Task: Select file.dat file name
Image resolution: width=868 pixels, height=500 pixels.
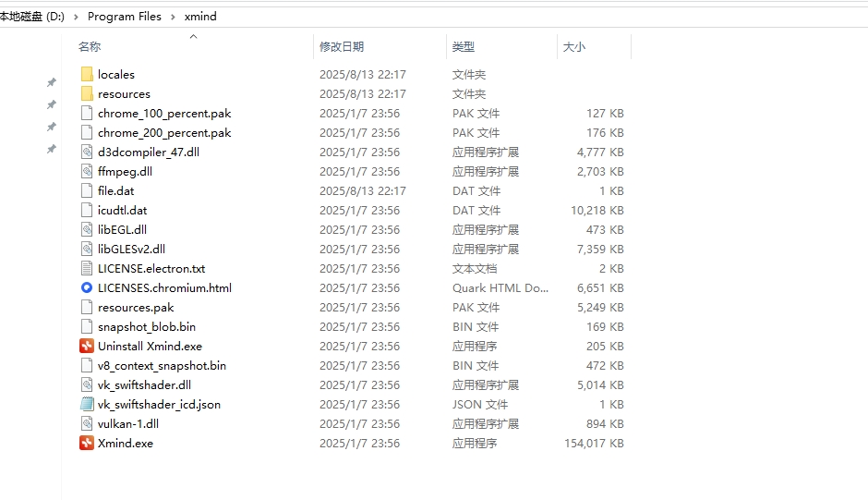Action: [x=115, y=190]
